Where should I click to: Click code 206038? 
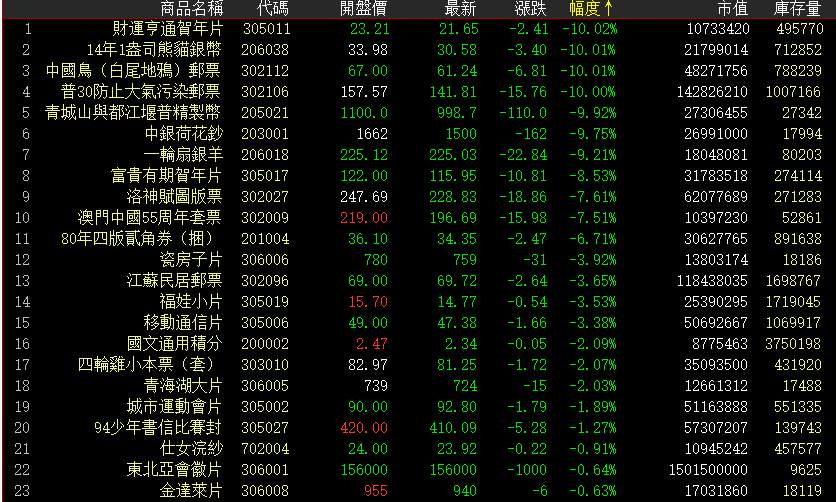(265, 50)
